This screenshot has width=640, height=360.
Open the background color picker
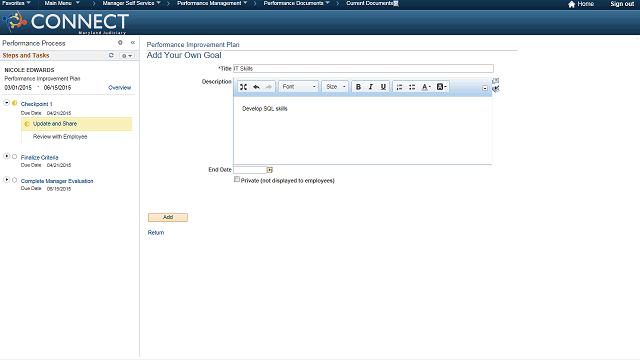(442, 87)
